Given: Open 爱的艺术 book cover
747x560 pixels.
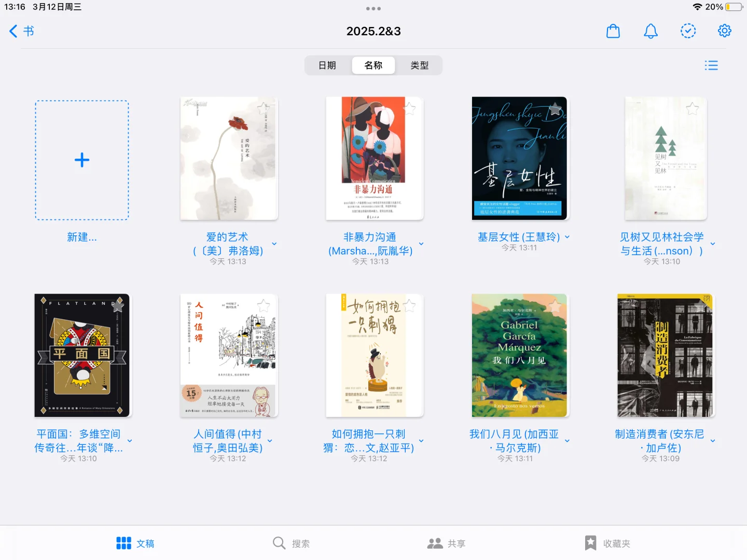Looking at the screenshot, I should click(x=229, y=158).
